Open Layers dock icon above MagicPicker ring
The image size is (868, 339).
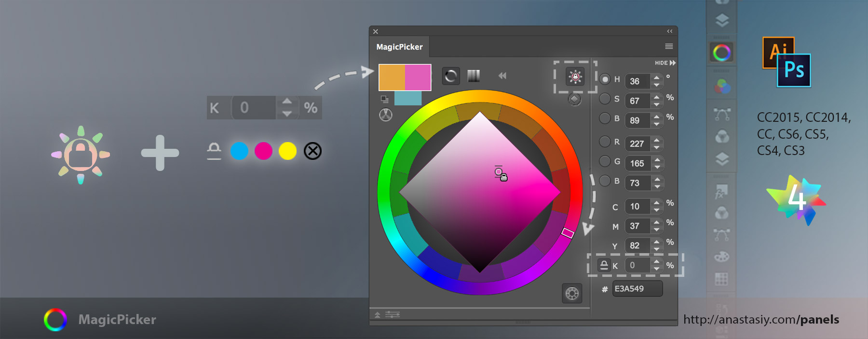tap(722, 20)
